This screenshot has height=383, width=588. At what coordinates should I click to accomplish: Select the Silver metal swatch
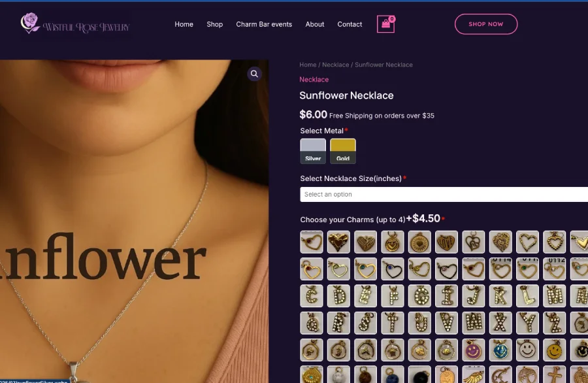(313, 151)
